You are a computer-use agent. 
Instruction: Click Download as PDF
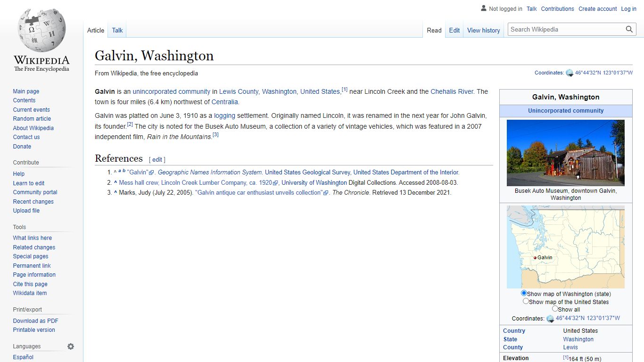(36, 321)
